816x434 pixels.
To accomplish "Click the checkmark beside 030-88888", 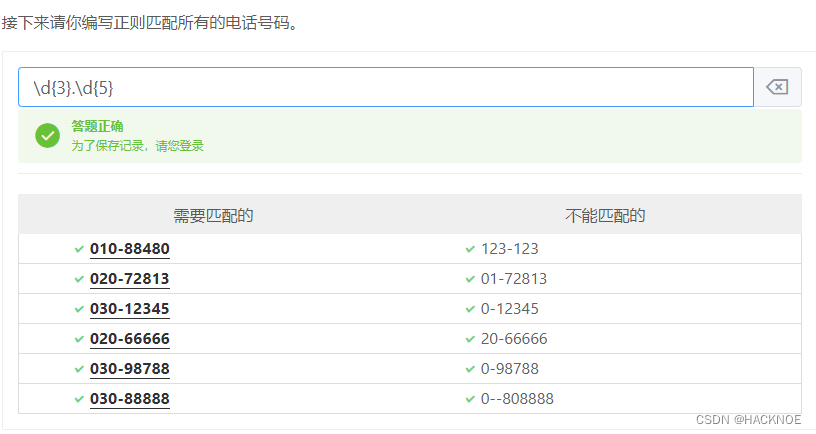I will tap(79, 399).
